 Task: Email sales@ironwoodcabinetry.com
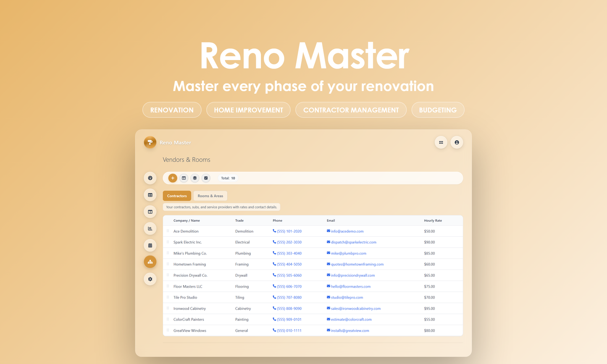(354, 309)
